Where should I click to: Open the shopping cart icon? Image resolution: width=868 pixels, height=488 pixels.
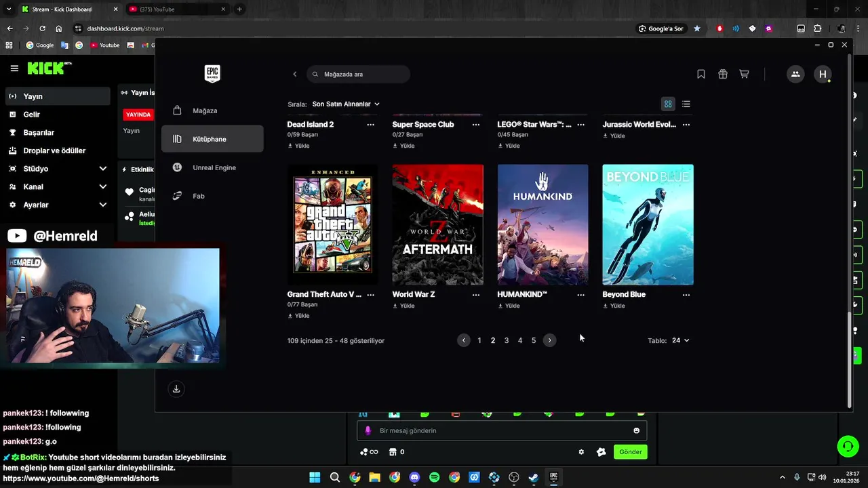744,74
